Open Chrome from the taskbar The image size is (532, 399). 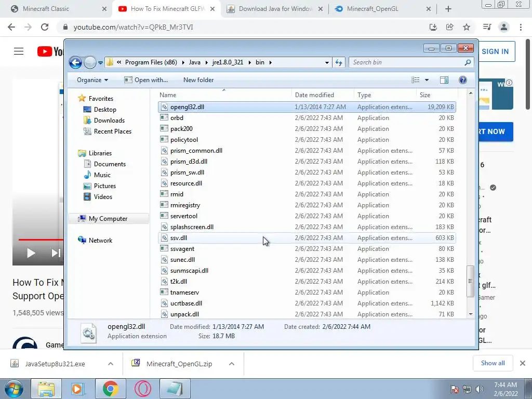pyautogui.click(x=110, y=389)
